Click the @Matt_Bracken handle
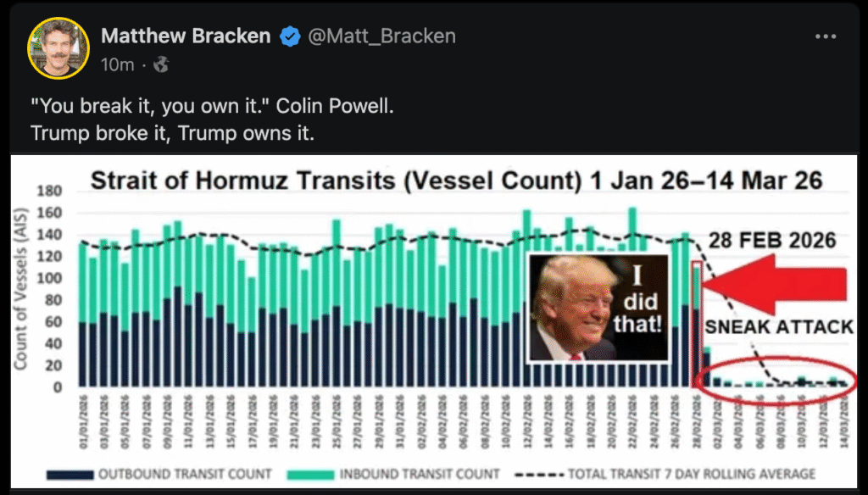 (x=382, y=36)
